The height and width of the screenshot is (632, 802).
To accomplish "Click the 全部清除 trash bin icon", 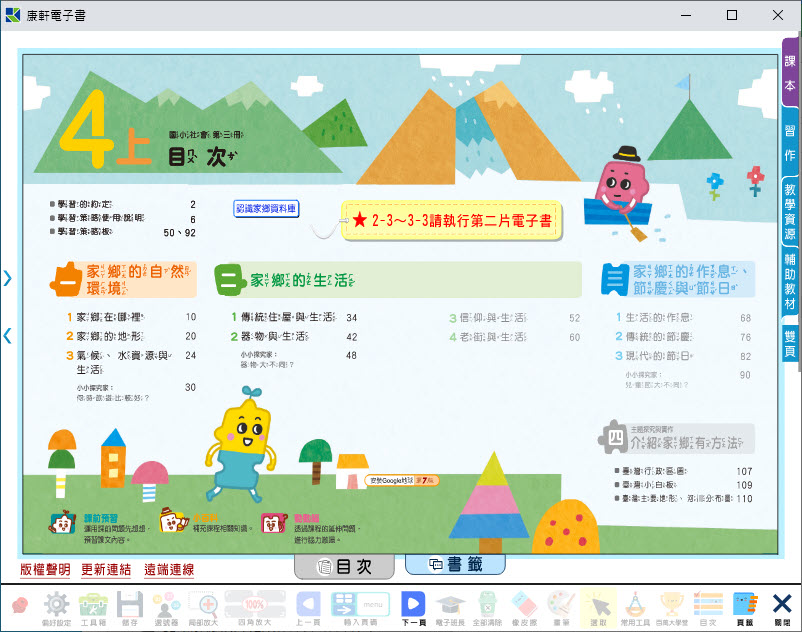I will pyautogui.click(x=487, y=605).
